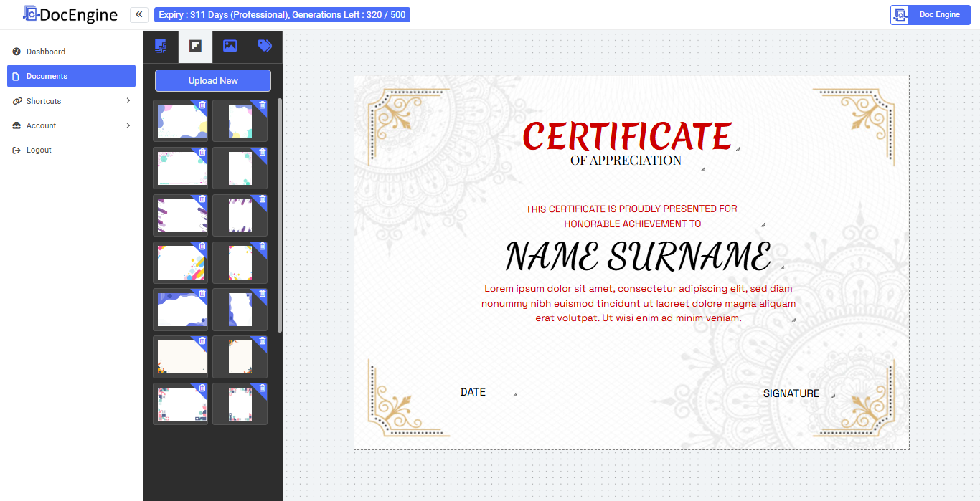Select the NAME SURNAME text on certificate
Image resolution: width=980 pixels, height=501 pixels.
(x=638, y=257)
